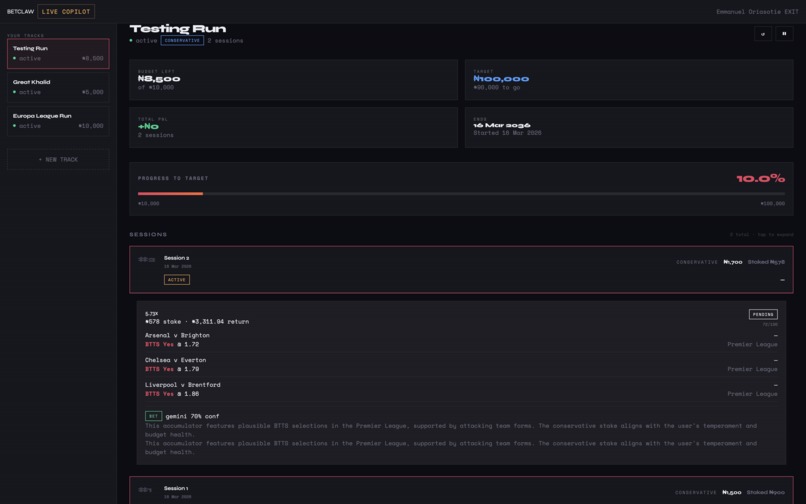Click the CONSERVATIVE badge under Testing Run title

(x=182, y=41)
